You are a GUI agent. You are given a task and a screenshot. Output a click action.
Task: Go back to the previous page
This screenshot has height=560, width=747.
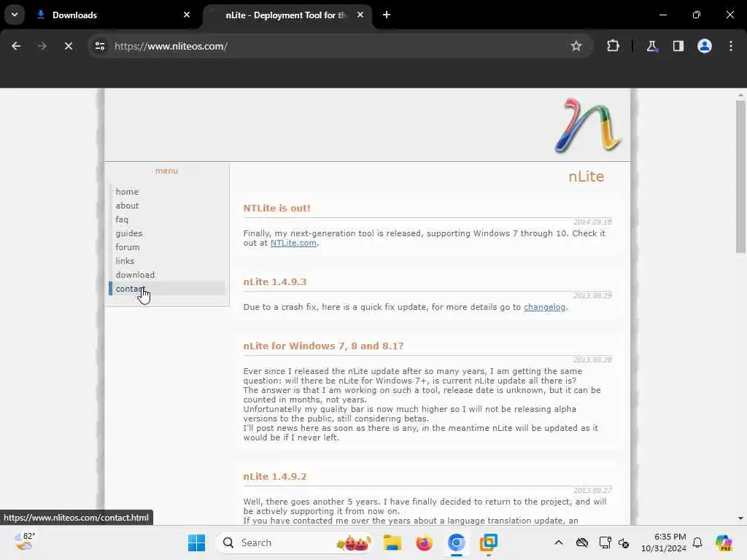16,46
